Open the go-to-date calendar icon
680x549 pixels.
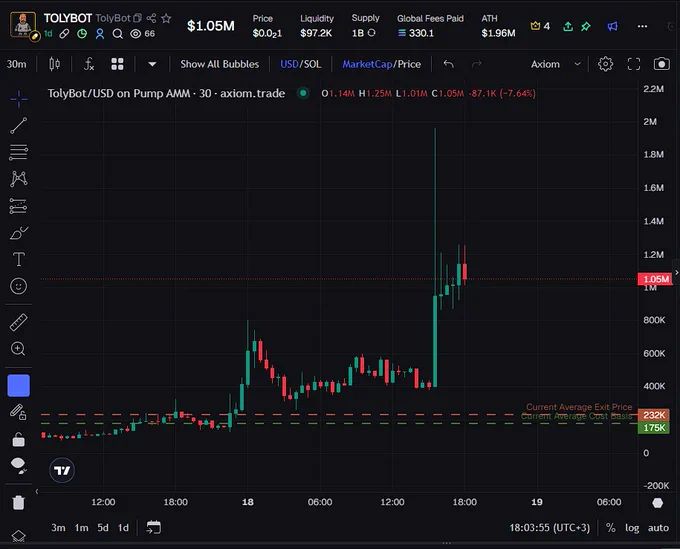tap(154, 527)
